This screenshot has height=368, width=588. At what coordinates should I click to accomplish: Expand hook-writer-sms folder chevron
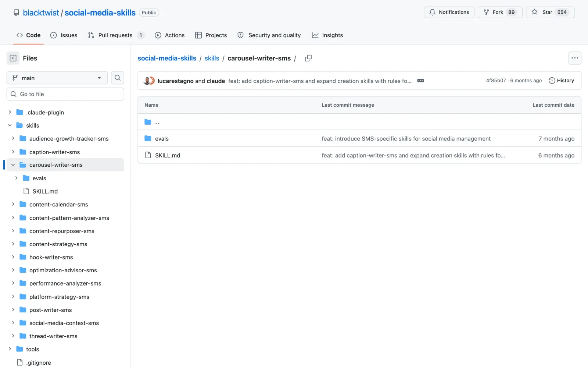13,257
